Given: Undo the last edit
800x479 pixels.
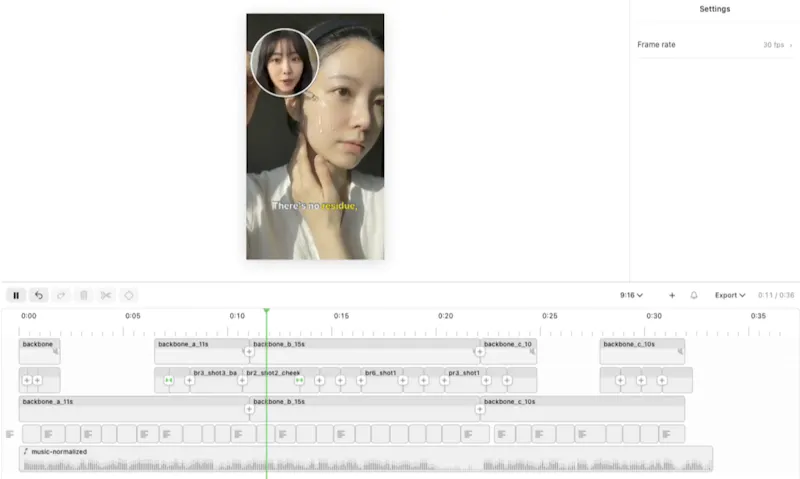Looking at the screenshot, I should pyautogui.click(x=39, y=295).
